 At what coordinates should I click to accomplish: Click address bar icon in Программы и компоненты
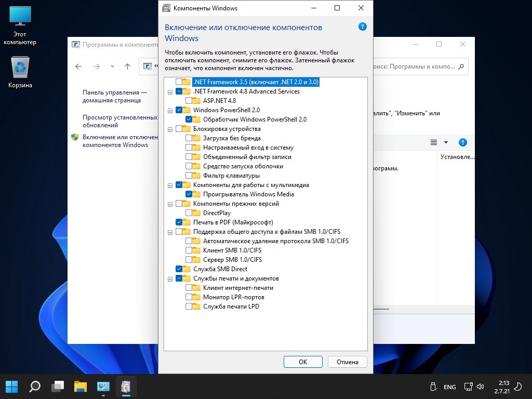147,66
